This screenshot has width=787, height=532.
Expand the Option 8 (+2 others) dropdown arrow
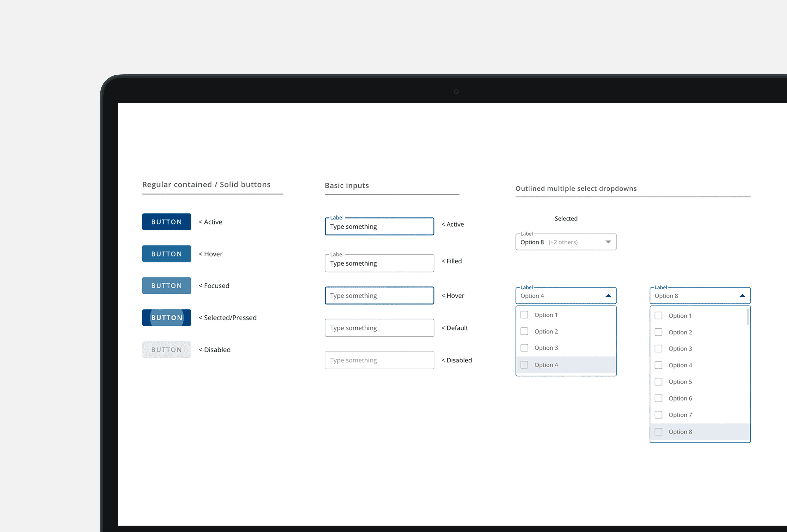(x=608, y=242)
